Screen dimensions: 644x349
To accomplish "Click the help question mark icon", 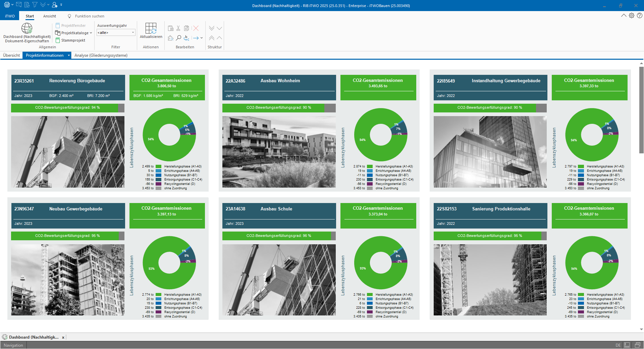I will 640,16.
